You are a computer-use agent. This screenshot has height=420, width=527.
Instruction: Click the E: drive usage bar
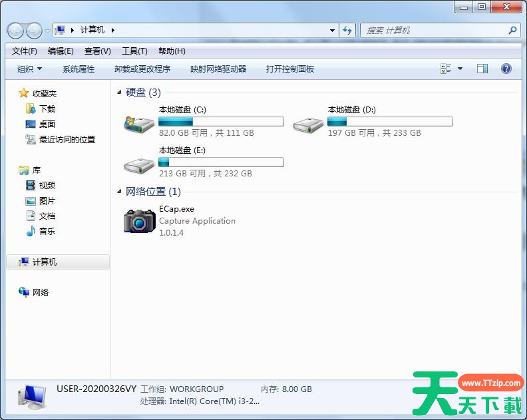pyautogui.click(x=221, y=162)
